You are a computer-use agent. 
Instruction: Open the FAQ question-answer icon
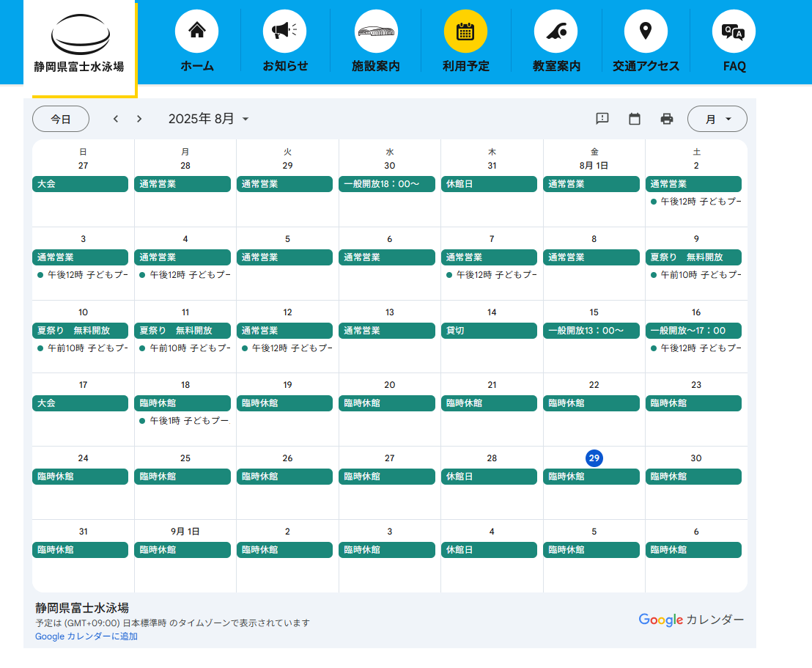pyautogui.click(x=733, y=31)
